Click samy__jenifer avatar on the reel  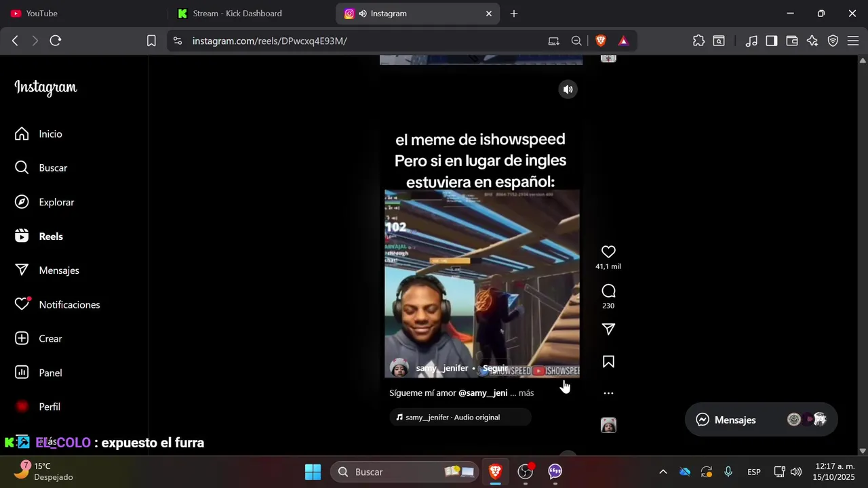(399, 368)
